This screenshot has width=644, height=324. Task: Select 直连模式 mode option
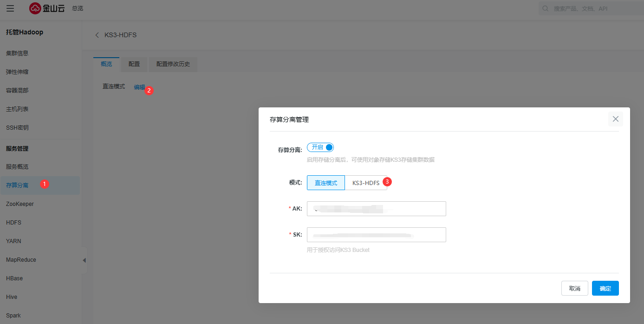click(326, 183)
